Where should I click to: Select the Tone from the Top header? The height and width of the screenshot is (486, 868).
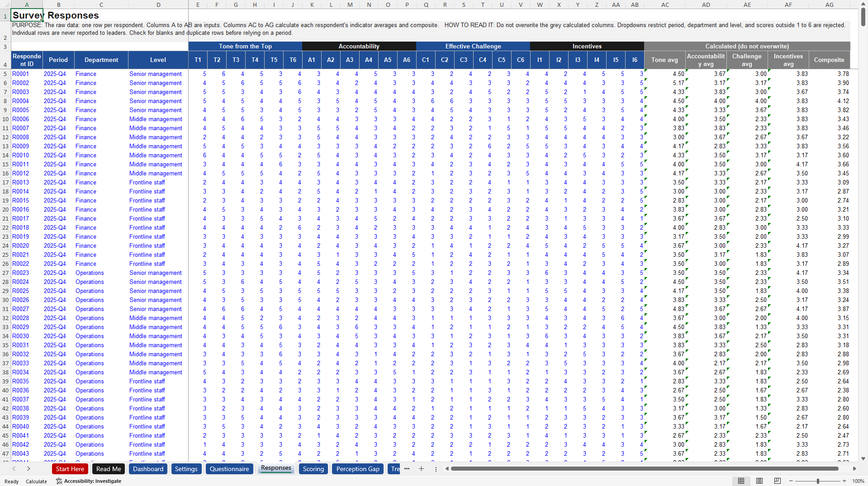[245, 46]
